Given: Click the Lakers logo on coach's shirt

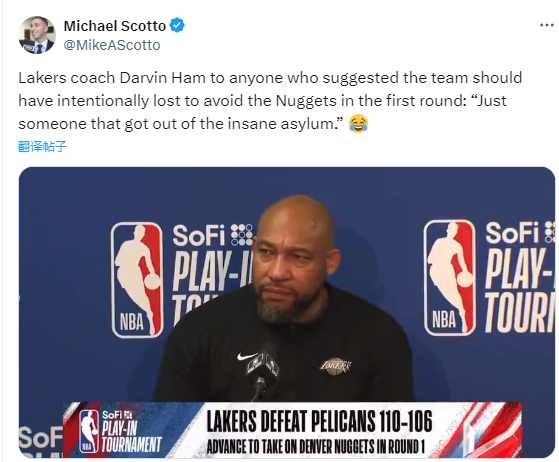Looking at the screenshot, I should [x=335, y=366].
